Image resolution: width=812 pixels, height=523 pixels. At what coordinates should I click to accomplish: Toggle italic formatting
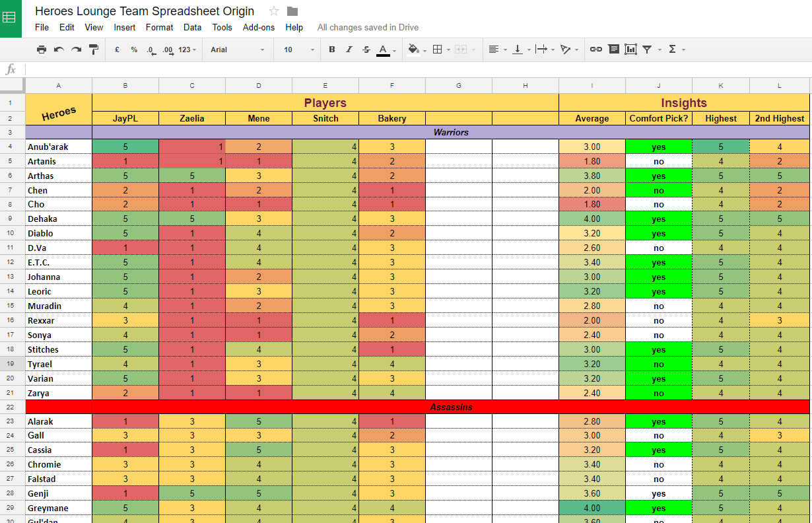point(349,50)
